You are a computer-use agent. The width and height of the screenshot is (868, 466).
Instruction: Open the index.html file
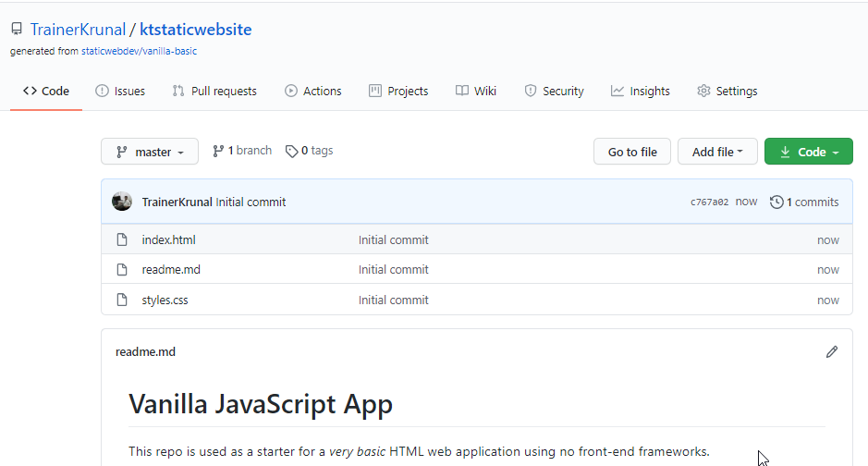point(169,239)
